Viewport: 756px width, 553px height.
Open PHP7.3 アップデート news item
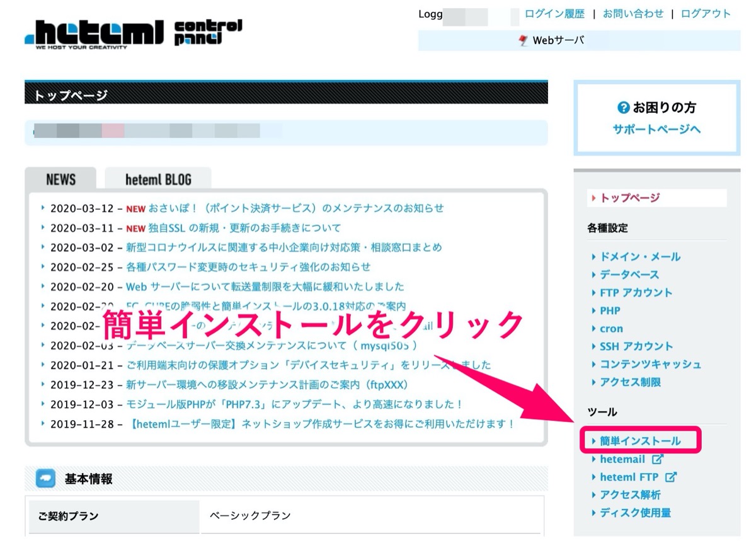click(x=294, y=404)
